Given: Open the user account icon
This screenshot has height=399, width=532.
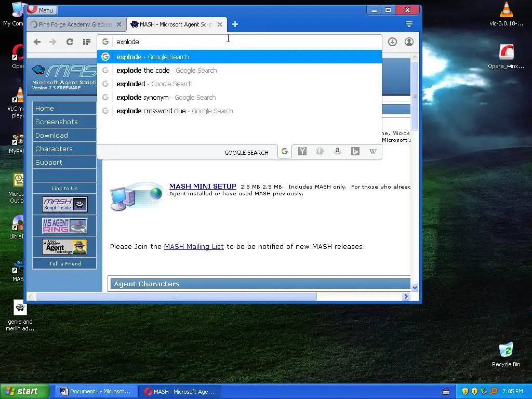Looking at the screenshot, I should pos(409,42).
